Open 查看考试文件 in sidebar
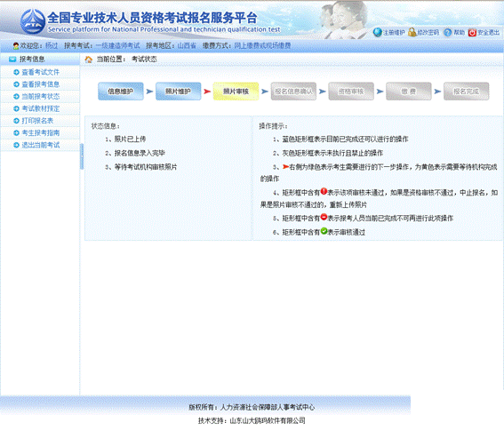 click(x=41, y=72)
